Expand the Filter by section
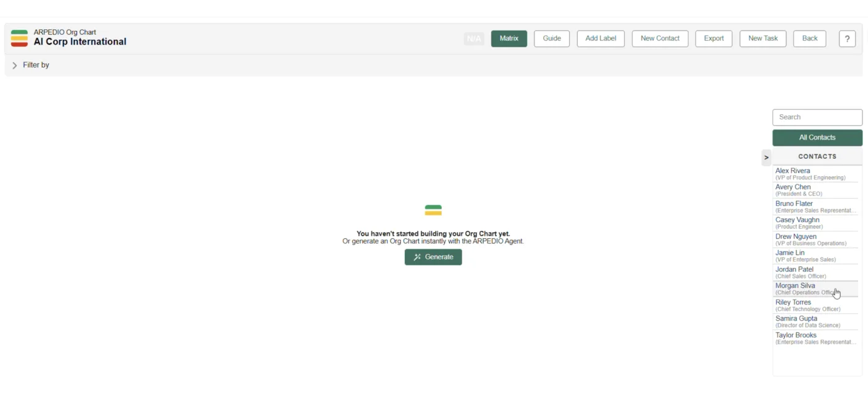The height and width of the screenshot is (397, 868). click(15, 65)
